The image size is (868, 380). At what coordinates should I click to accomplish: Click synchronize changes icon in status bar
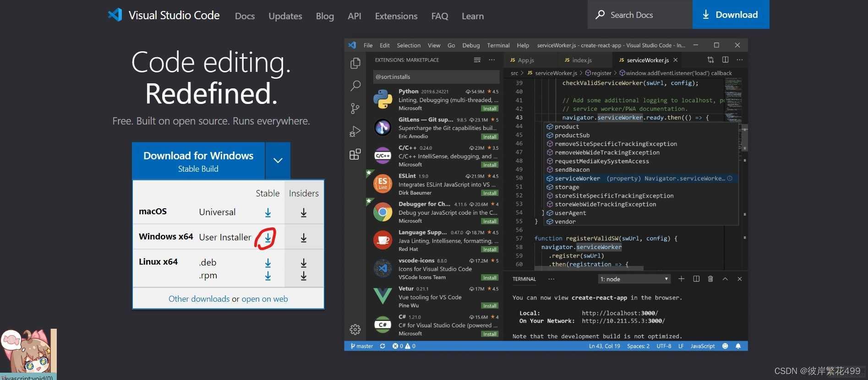(382, 346)
